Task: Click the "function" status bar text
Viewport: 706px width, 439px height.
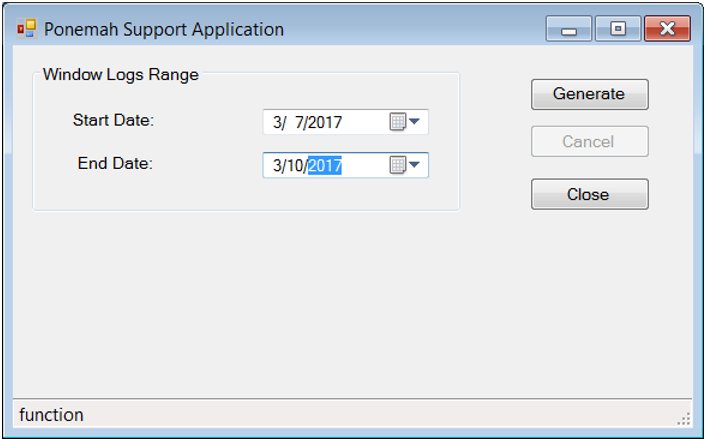Action: [x=51, y=415]
